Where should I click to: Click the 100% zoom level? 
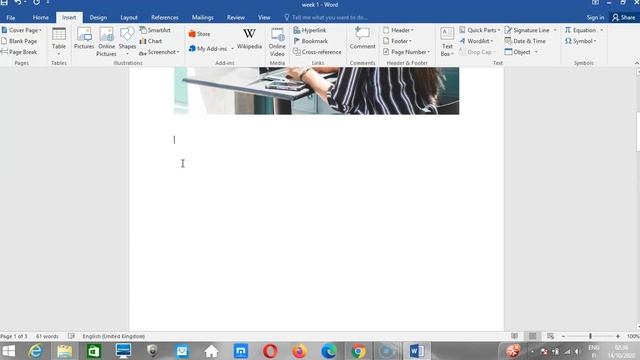pyautogui.click(x=633, y=336)
